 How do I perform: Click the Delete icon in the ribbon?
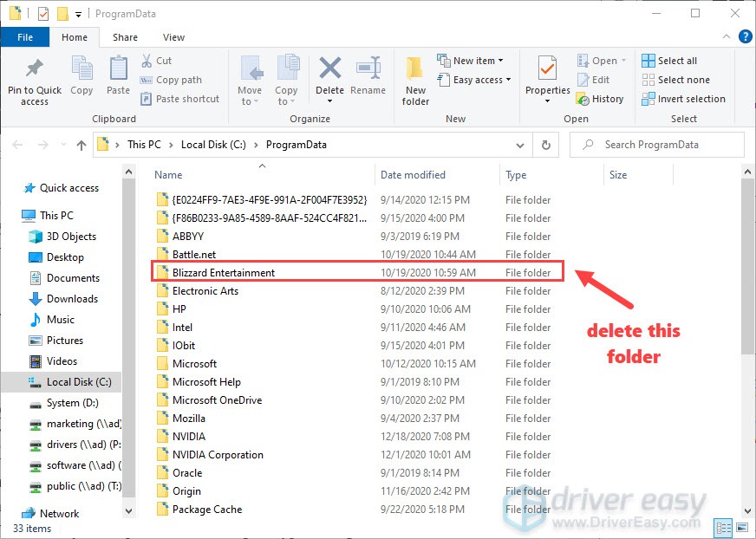tap(329, 76)
